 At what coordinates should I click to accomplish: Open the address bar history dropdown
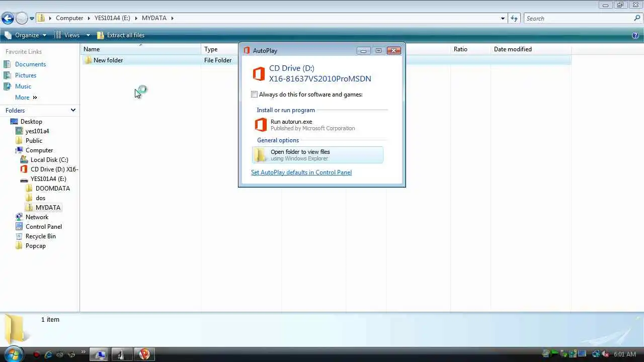[503, 19]
